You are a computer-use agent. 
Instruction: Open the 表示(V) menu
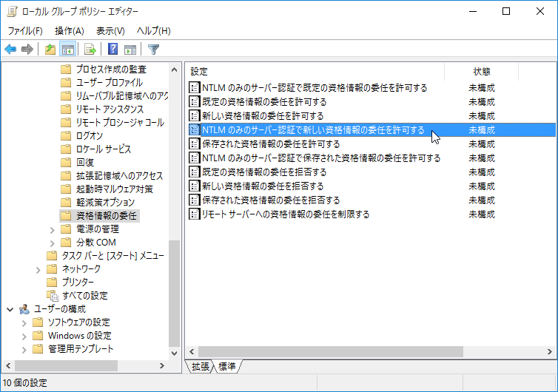[x=110, y=31]
